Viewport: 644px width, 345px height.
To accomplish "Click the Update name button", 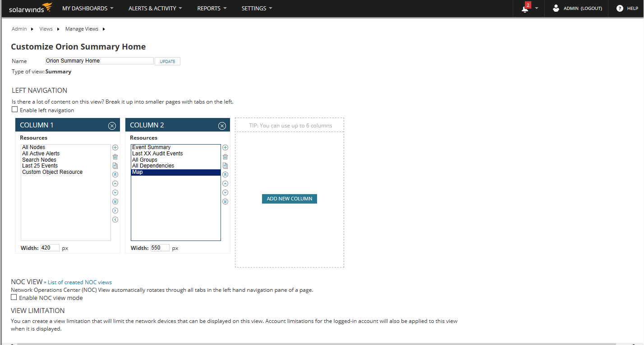I will [167, 61].
